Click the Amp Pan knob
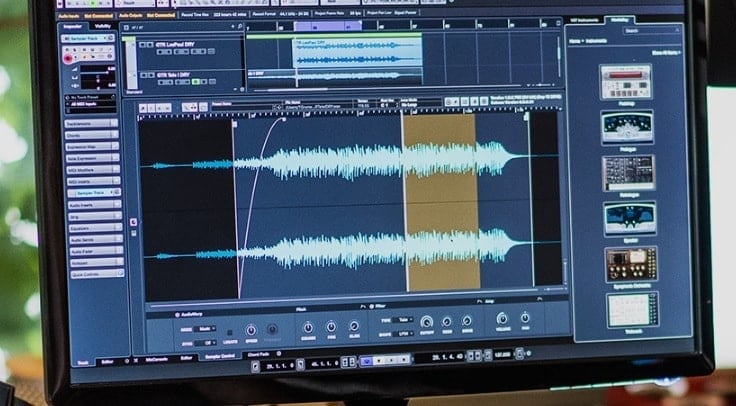Image resolution: width=736 pixels, height=406 pixels. click(x=525, y=318)
